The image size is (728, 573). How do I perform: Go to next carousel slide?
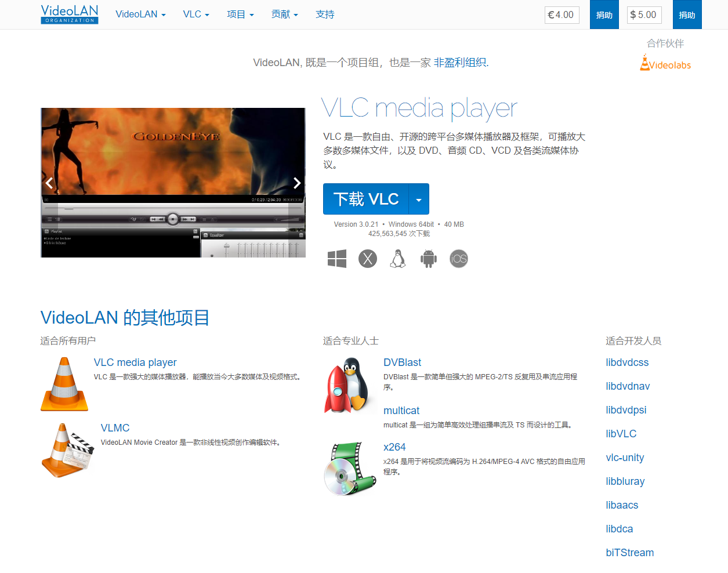(x=297, y=183)
